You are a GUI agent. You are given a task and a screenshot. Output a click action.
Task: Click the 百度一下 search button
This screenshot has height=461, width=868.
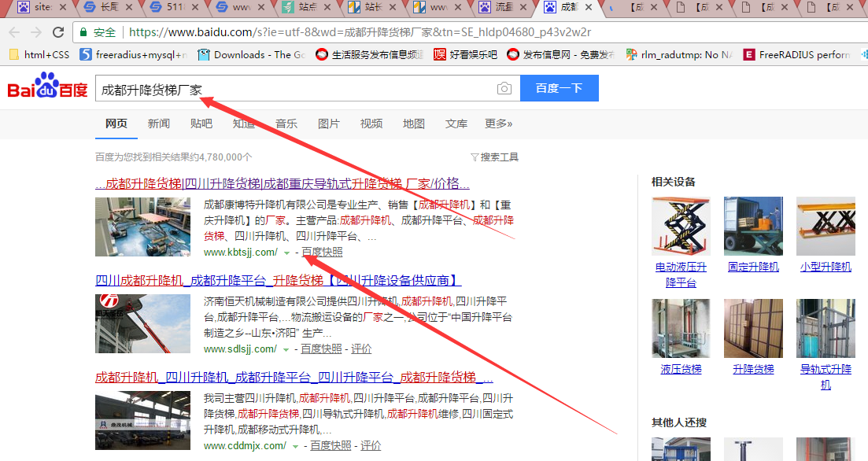tap(559, 88)
